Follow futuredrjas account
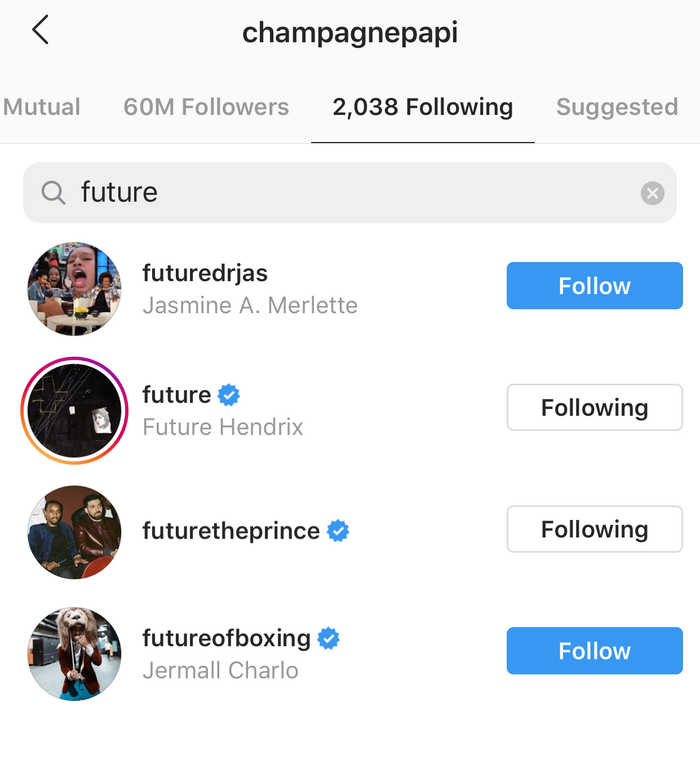Screen dimensions: 700x782 [594, 286]
